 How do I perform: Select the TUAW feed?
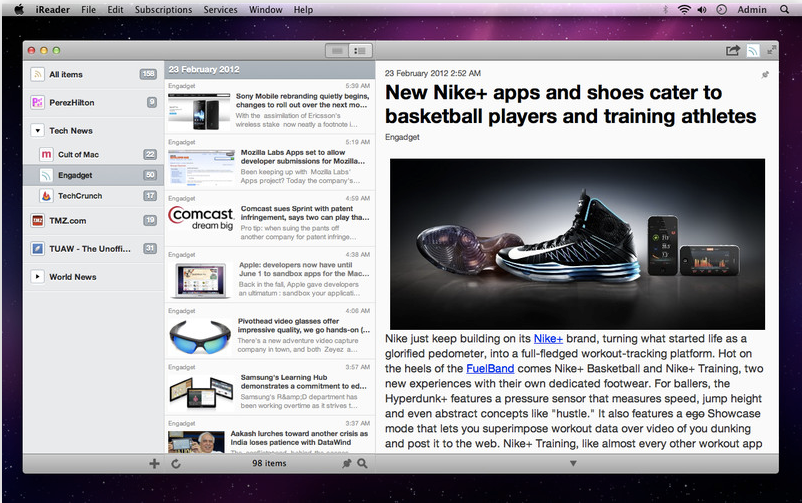pyautogui.click(x=94, y=249)
